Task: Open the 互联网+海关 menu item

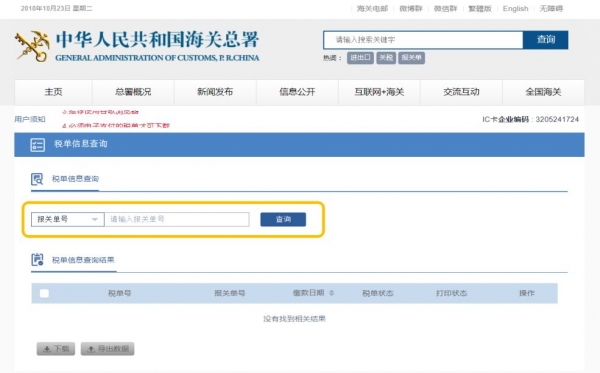Action: [x=379, y=92]
